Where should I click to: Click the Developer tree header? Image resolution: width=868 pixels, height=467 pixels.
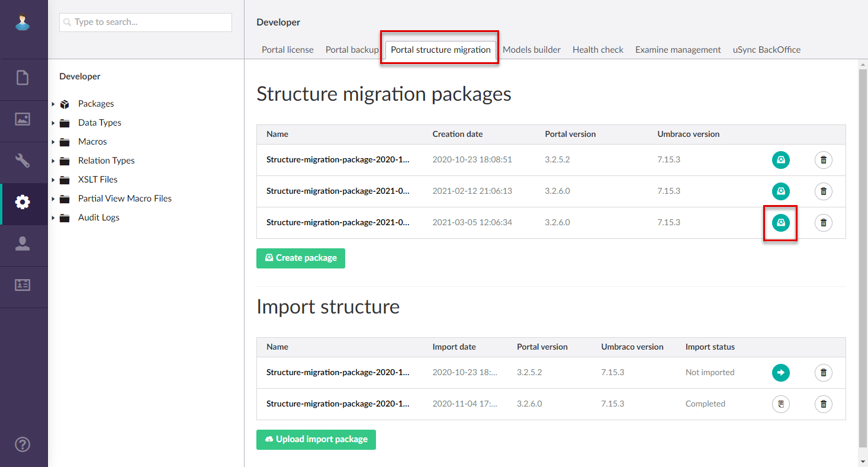(x=80, y=76)
